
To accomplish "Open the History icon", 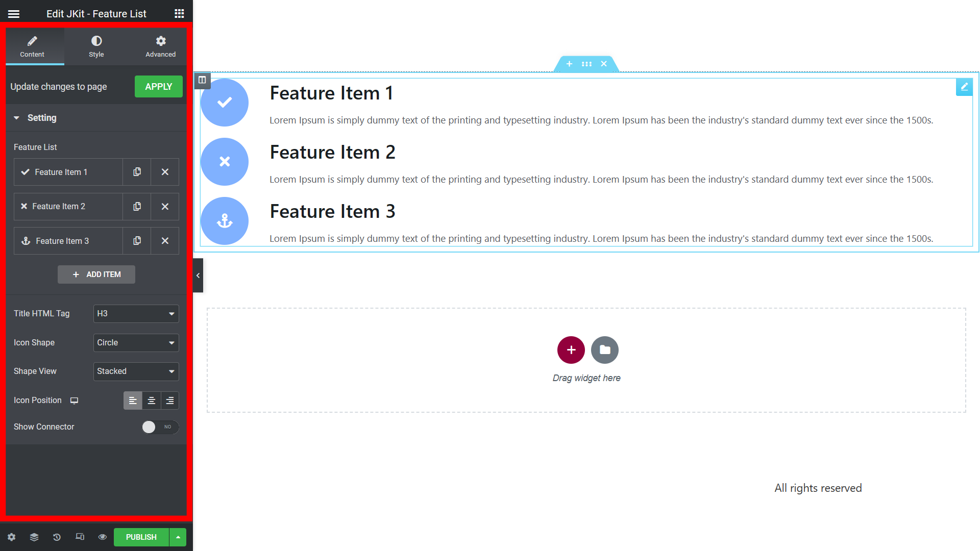I will [x=57, y=537].
